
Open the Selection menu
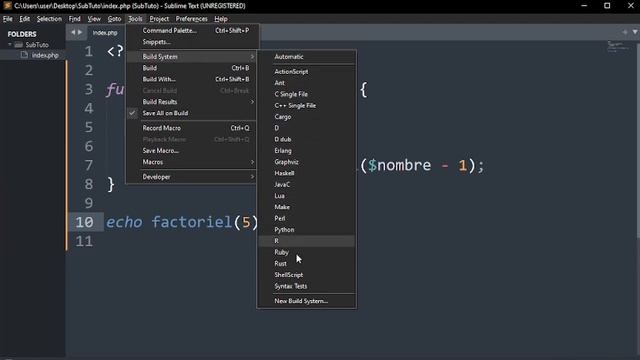point(49,19)
